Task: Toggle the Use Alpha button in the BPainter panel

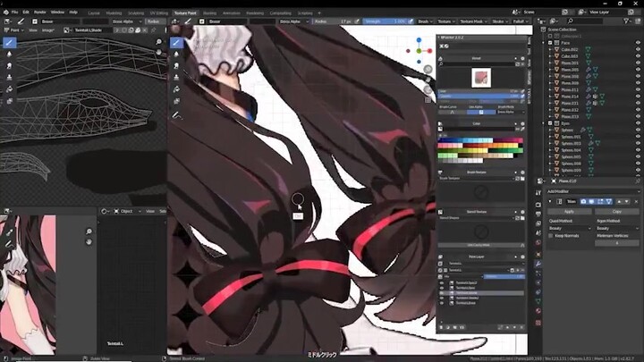Action: pos(481,112)
